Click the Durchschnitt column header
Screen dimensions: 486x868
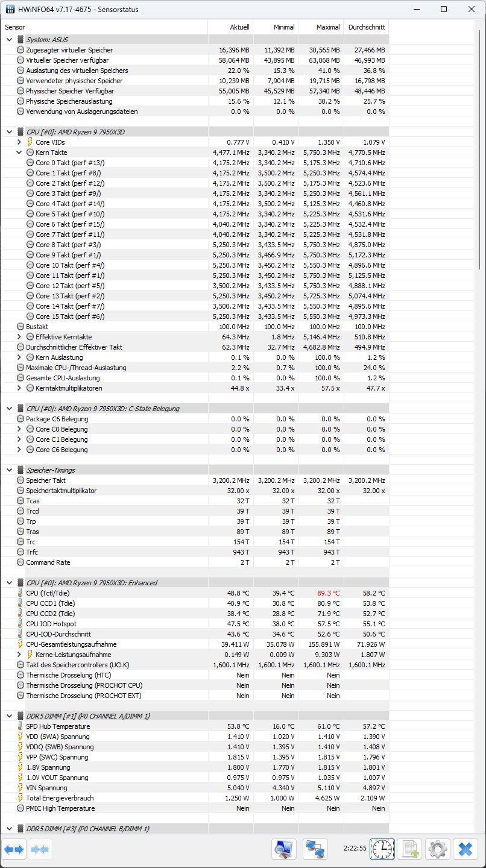pyautogui.click(x=366, y=27)
